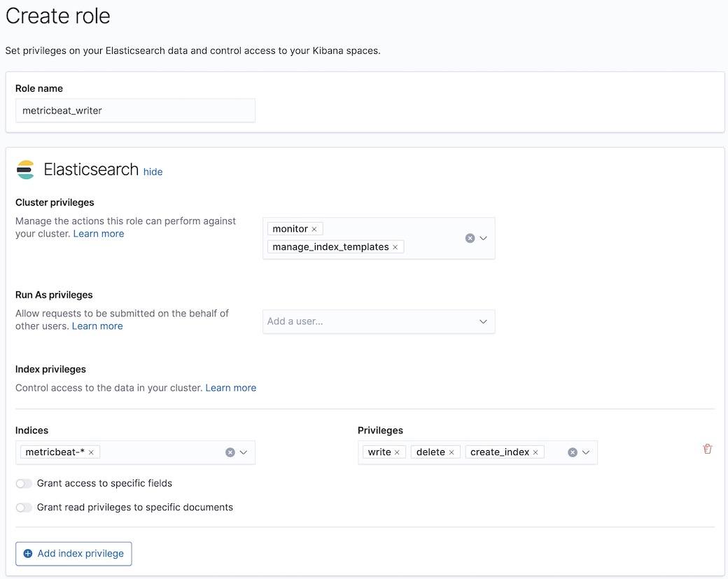Screen dimensions: 728x579
Task: Delete the index privilege row via trash icon
Action: tap(707, 448)
